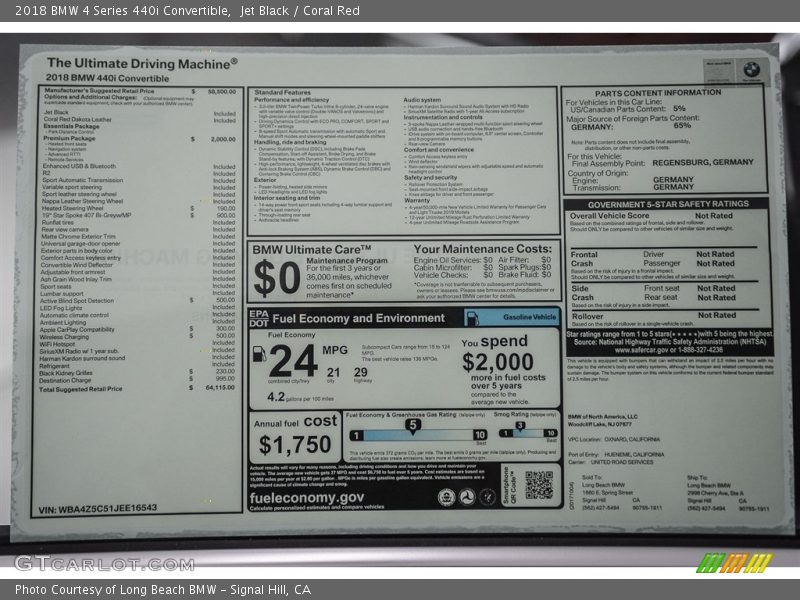The image size is (800, 600).
Task: Click the Parts Content Information heading
Action: pos(664,92)
